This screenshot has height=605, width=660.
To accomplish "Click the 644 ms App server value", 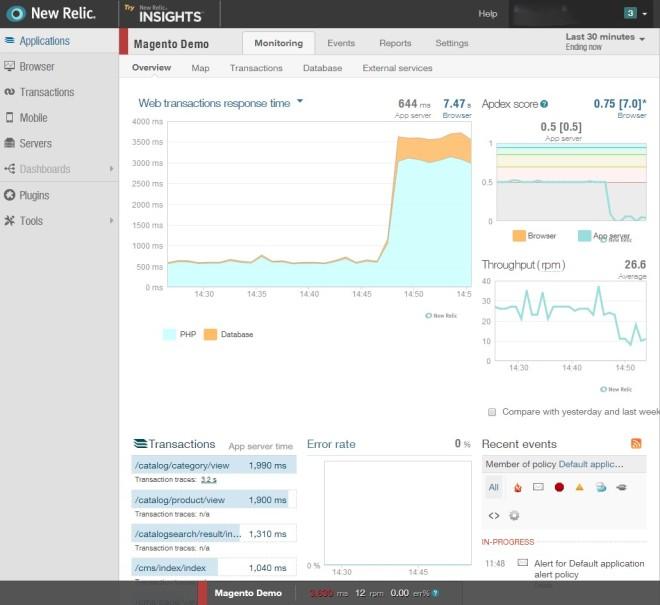I will coord(414,104).
